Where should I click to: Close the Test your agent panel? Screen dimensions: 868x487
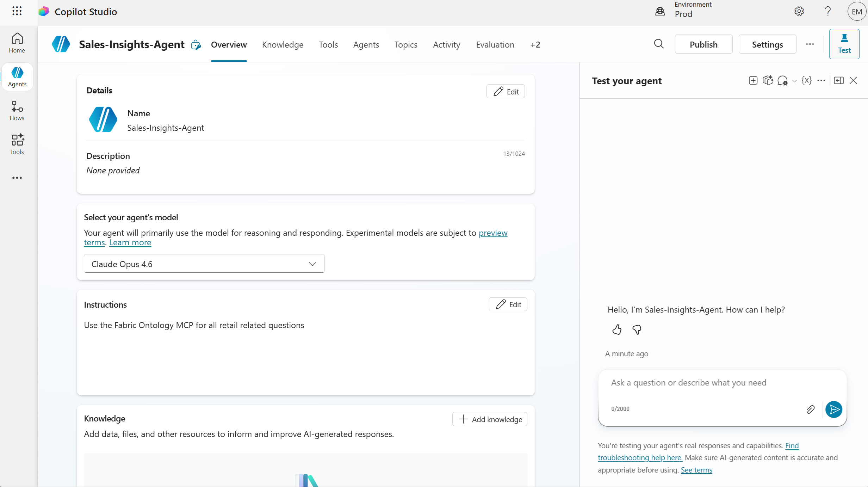coord(853,80)
